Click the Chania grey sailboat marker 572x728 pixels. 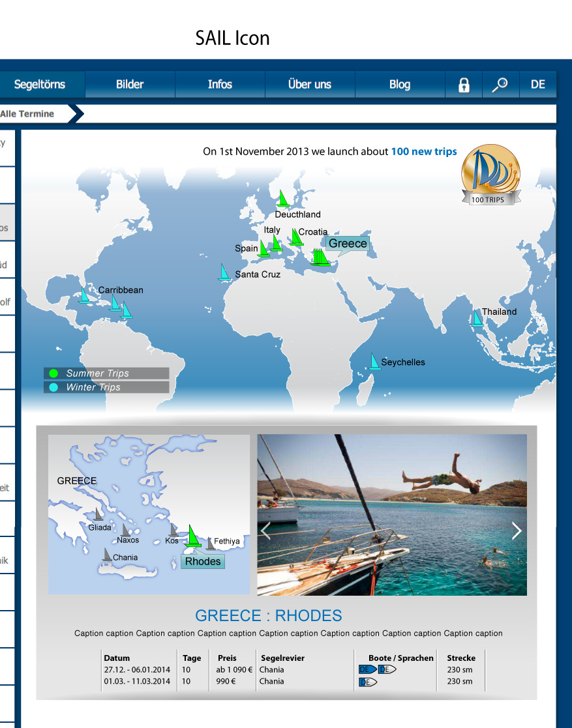[108, 555]
